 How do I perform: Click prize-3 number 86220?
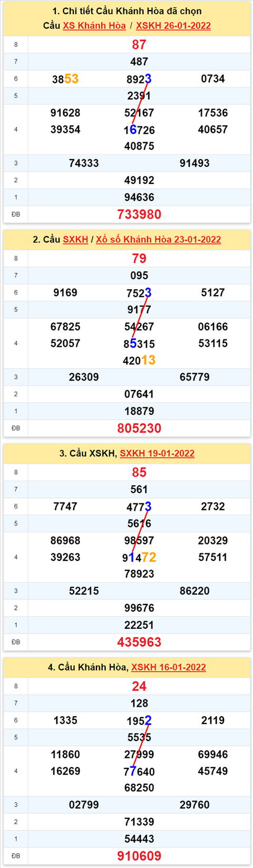point(194,591)
